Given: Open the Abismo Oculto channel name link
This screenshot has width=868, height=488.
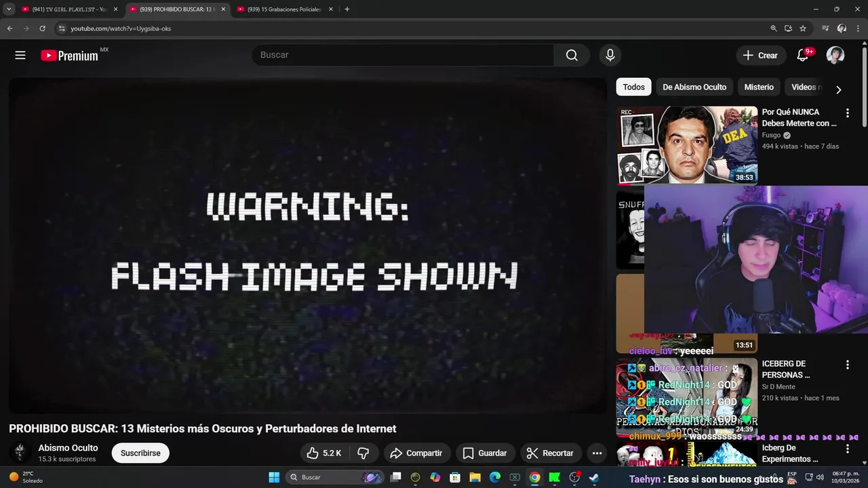Looking at the screenshot, I should point(68,448).
